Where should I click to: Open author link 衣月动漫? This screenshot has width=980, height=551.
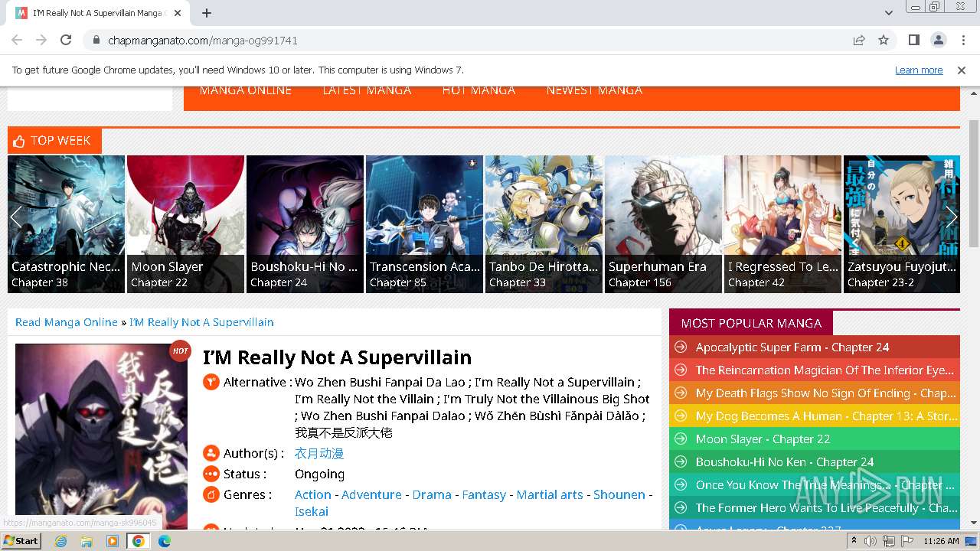click(x=319, y=453)
